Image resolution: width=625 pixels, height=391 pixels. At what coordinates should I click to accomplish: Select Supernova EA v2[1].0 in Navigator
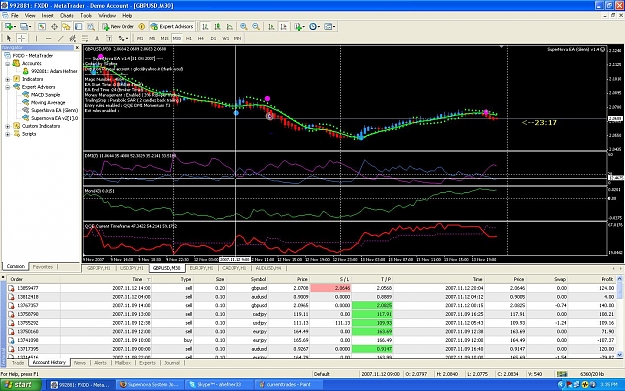[x=55, y=118]
